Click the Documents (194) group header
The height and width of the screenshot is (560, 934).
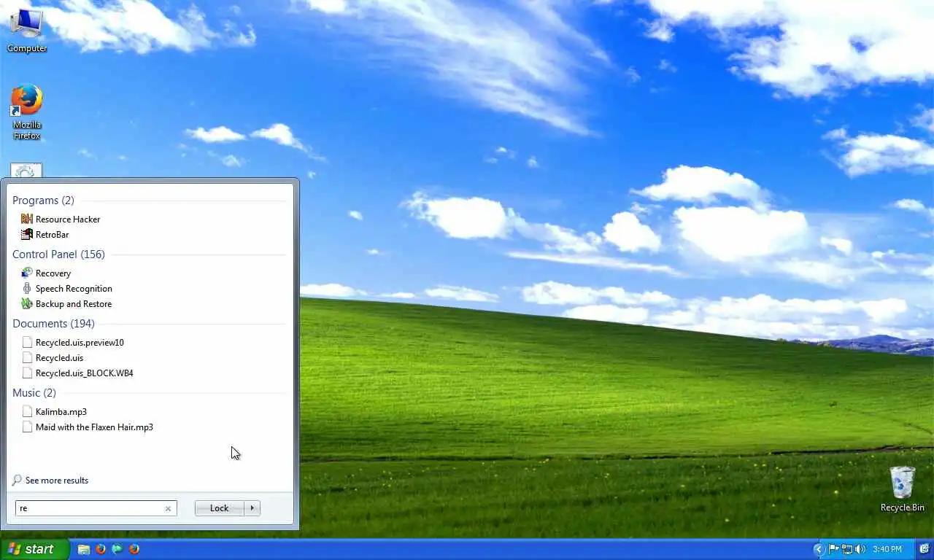click(53, 323)
